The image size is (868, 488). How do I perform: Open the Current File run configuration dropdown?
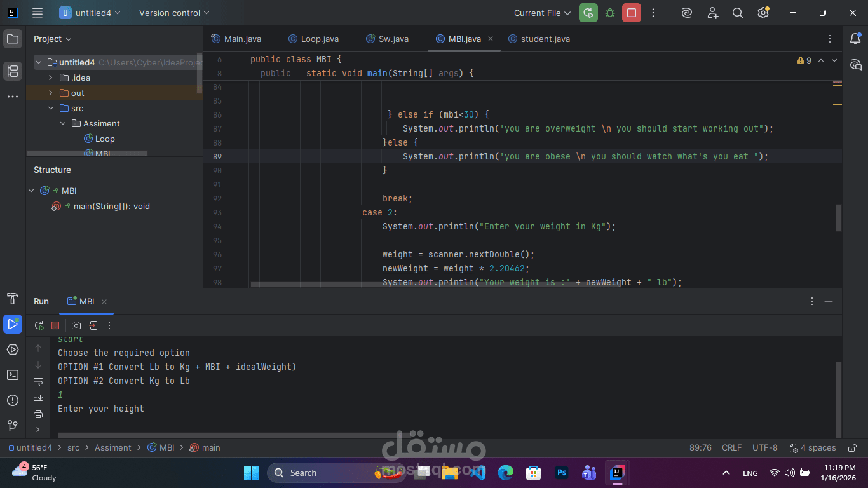click(x=541, y=13)
